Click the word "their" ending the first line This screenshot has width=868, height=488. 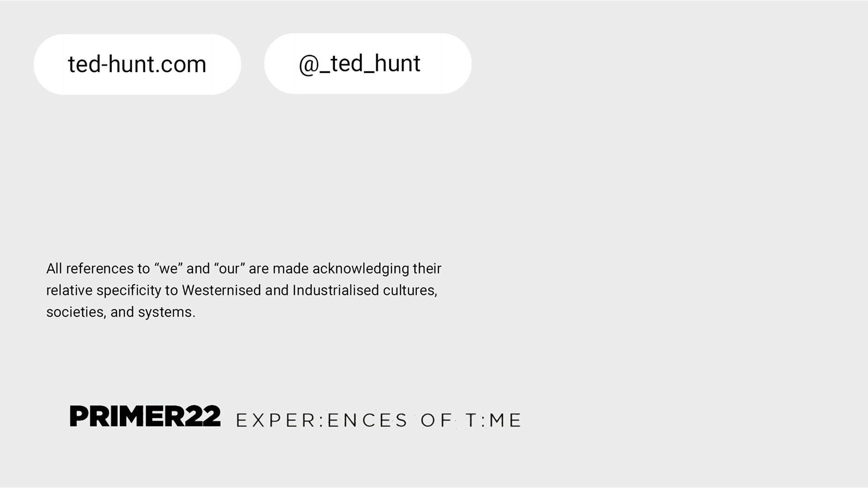point(427,269)
